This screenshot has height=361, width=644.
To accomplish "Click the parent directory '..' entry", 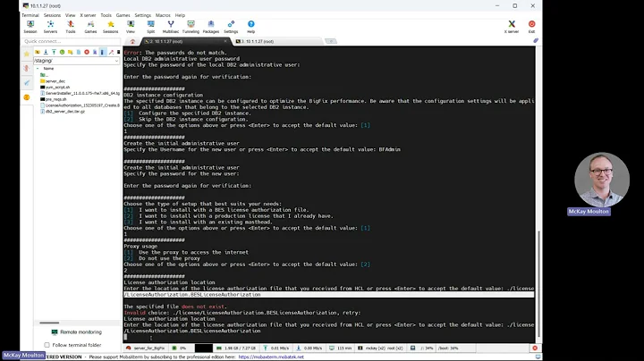I will click(44, 75).
